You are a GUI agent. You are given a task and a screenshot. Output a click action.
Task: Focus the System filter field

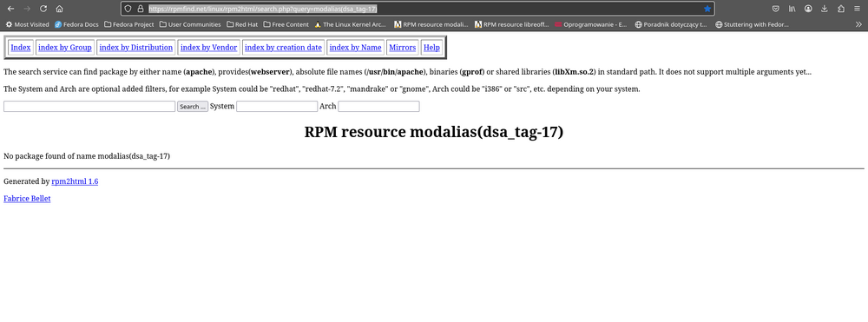tap(277, 106)
